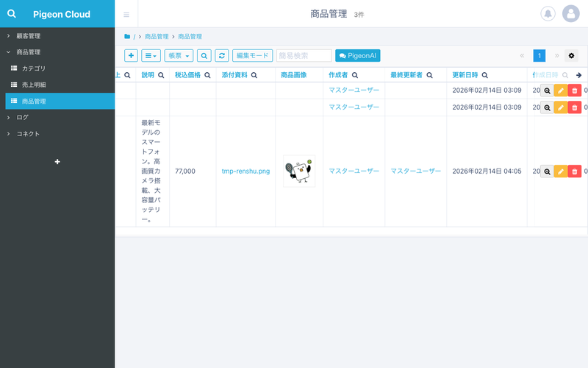Viewport: 588px width, 368px height.
Task: Open the list menu dropdown button
Action: [151, 56]
